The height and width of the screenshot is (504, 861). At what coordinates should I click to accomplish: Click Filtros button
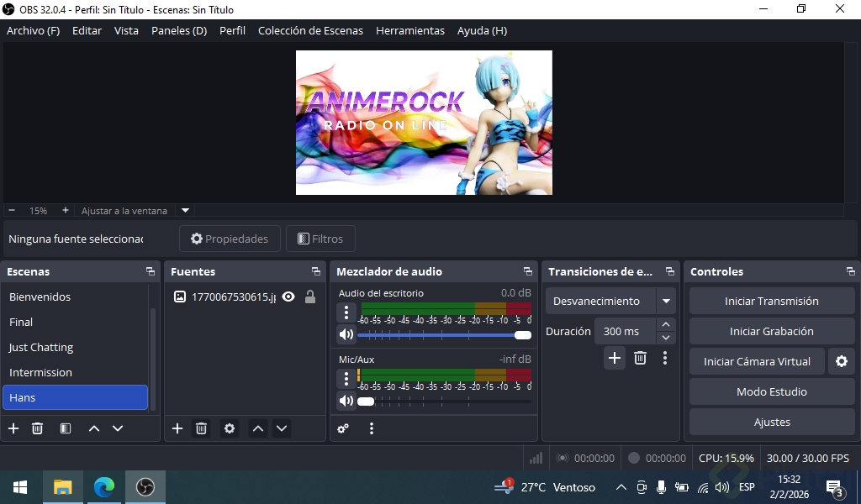[x=320, y=239]
